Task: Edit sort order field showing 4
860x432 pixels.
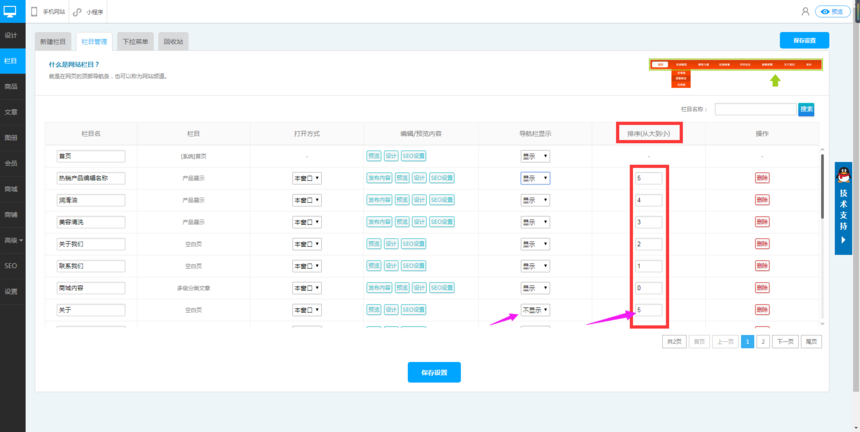Action: tap(649, 200)
